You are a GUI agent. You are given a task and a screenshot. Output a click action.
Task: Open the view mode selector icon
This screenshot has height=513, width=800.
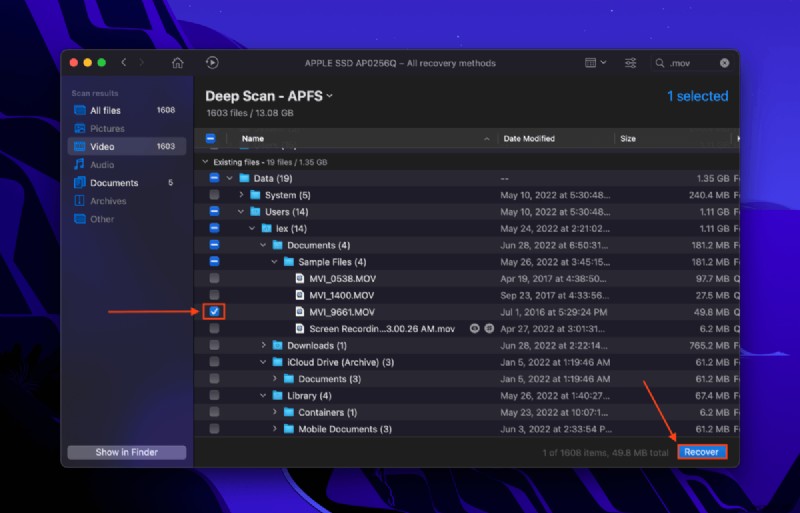594,63
